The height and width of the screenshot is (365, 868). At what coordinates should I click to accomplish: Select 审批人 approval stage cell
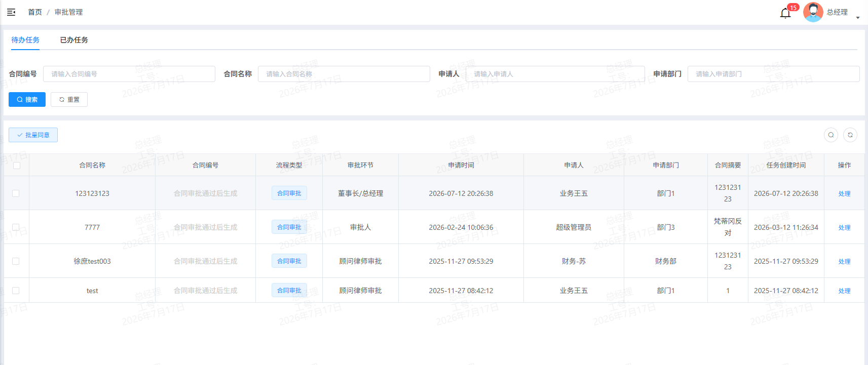pos(361,227)
